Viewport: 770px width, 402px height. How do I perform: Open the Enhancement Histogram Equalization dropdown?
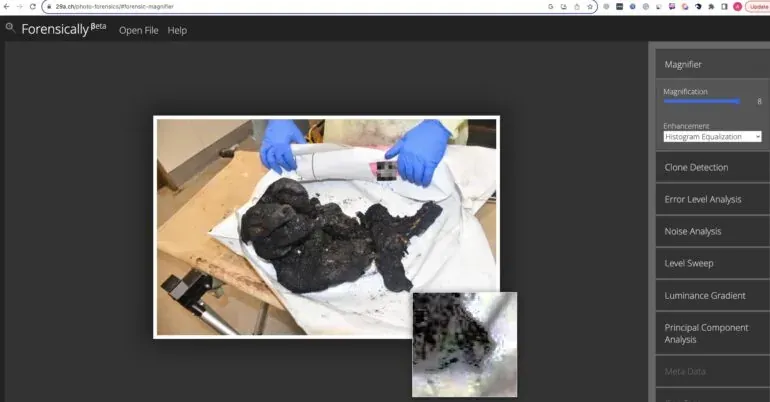[712, 136]
